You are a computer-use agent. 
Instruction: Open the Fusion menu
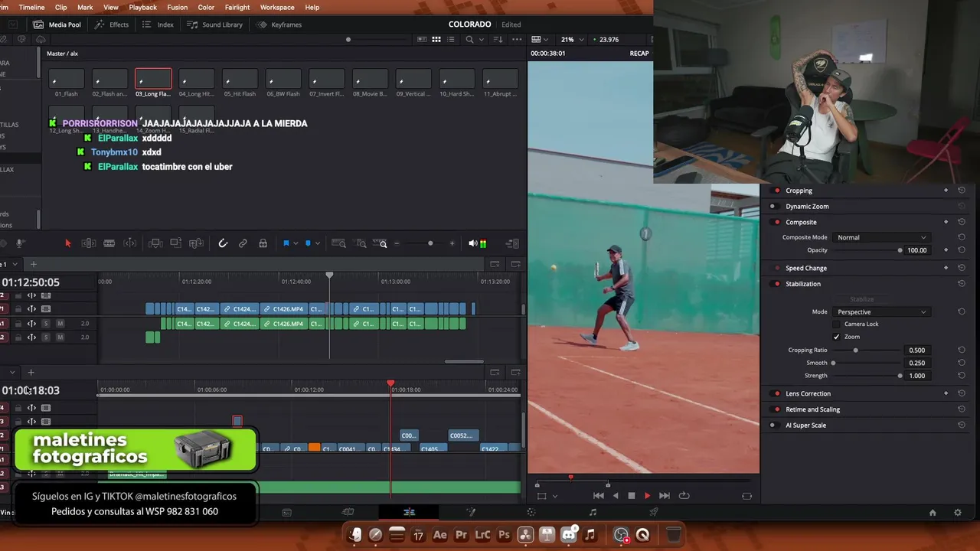coord(177,7)
